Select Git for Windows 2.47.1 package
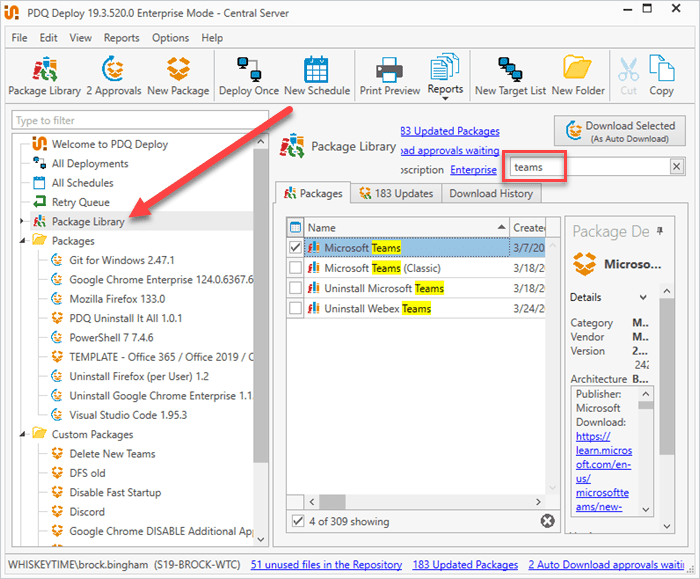The width and height of the screenshot is (700, 579). (x=121, y=260)
